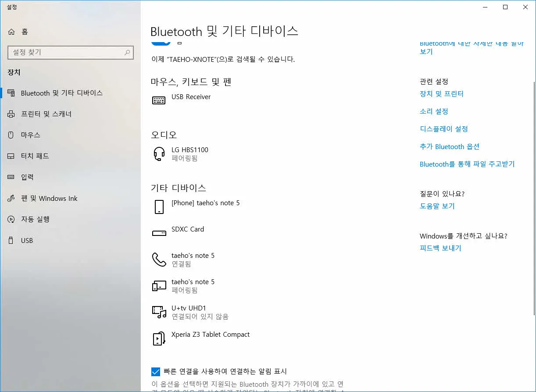Image resolution: width=536 pixels, height=392 pixels.
Task: Toggle the Bluetooth switch at top
Action: 161,42
